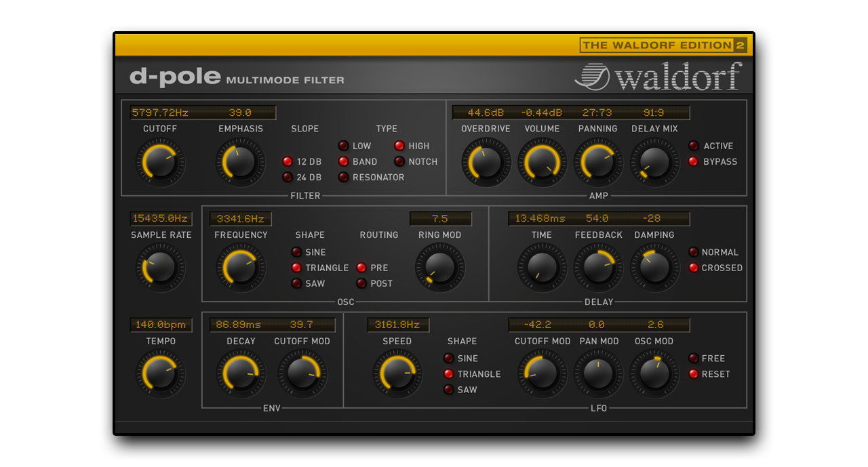This screenshot has height=467, width=868.
Task: Set oscillator routing to Post
Action: pos(361,283)
